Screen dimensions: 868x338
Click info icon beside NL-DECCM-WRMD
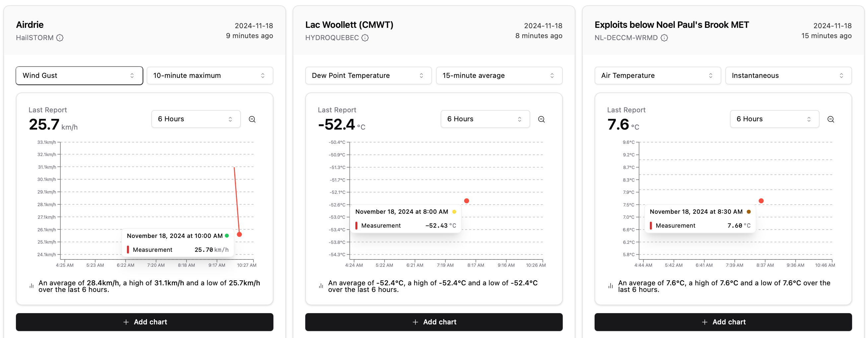pos(664,38)
